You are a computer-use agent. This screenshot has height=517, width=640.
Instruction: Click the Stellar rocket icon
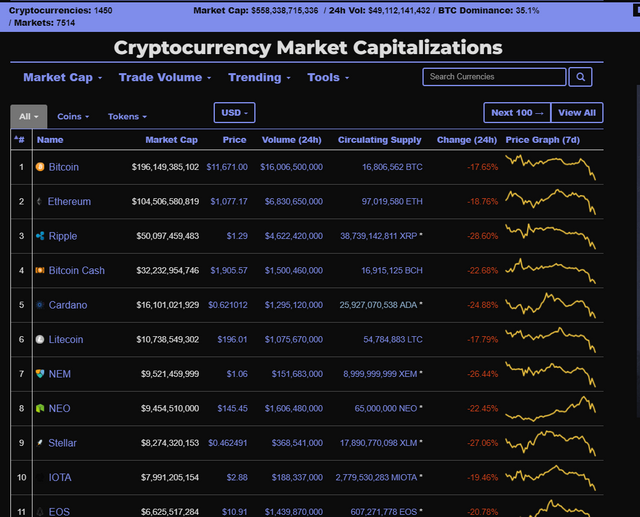(40, 443)
